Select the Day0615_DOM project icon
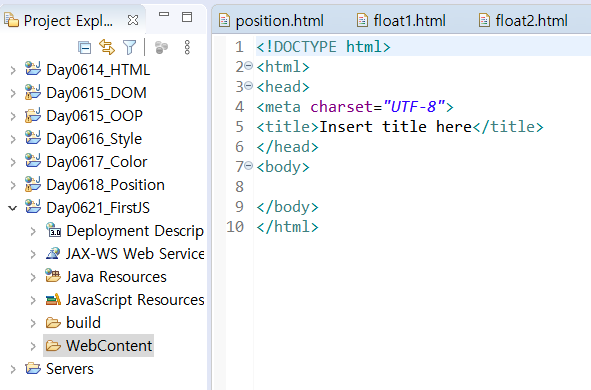 pyautogui.click(x=33, y=92)
